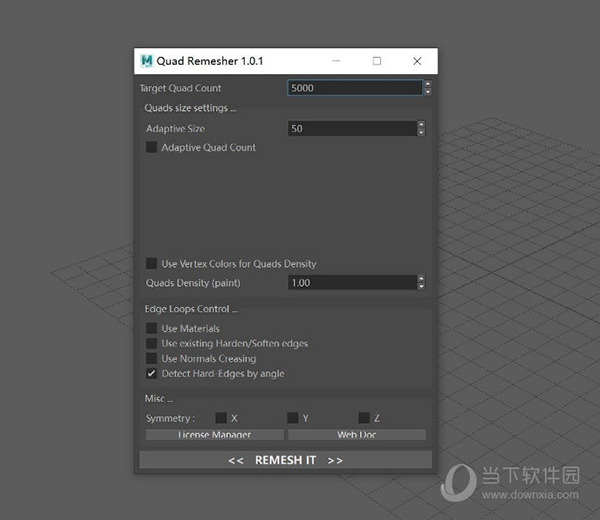Decrease Adaptive Size with down arrow

click(421, 132)
